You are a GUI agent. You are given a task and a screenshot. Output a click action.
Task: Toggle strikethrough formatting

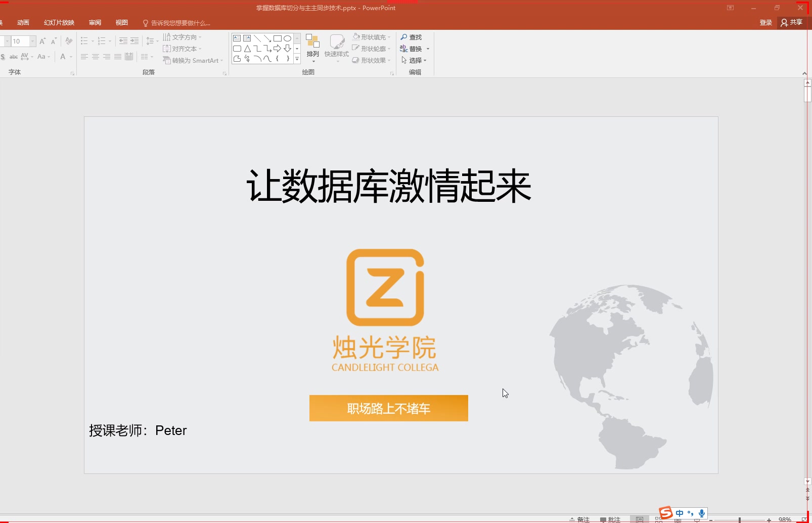[x=13, y=57]
